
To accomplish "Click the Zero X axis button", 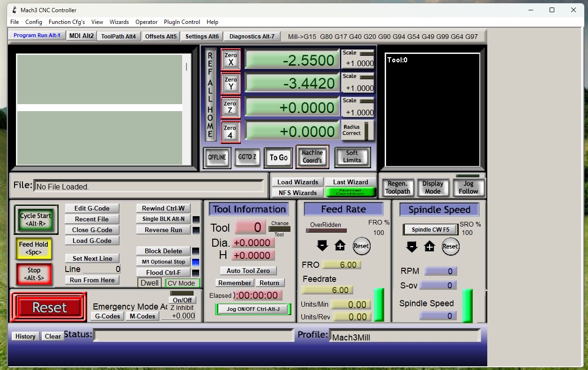I will pyautogui.click(x=231, y=60).
